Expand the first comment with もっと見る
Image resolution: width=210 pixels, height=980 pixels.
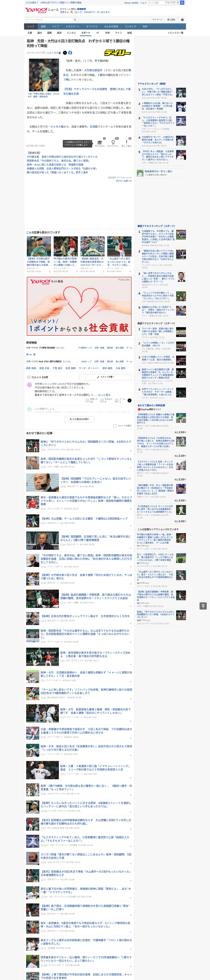click(105, 395)
